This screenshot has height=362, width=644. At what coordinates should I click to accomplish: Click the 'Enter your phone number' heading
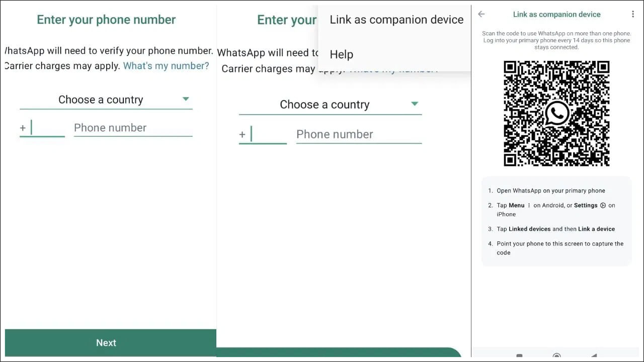click(106, 20)
